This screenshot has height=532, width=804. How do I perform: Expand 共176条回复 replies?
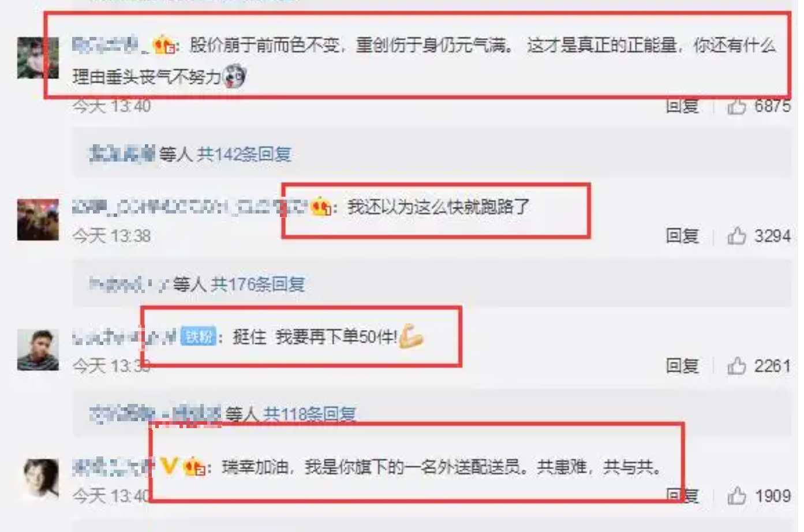(x=257, y=284)
